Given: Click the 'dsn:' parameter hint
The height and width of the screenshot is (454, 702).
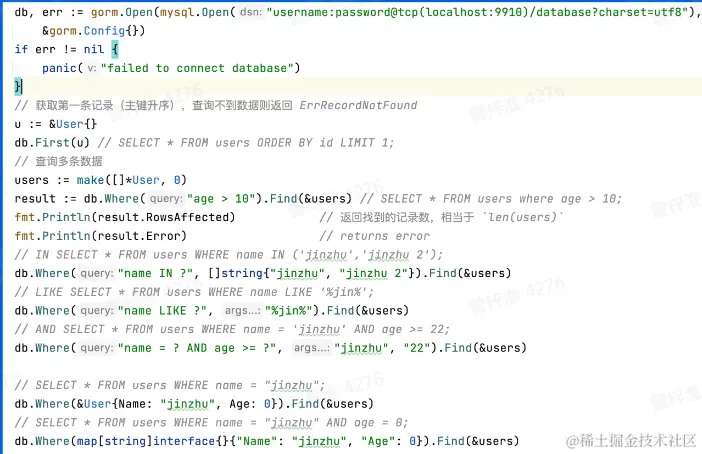Looking at the screenshot, I should click(x=251, y=12).
